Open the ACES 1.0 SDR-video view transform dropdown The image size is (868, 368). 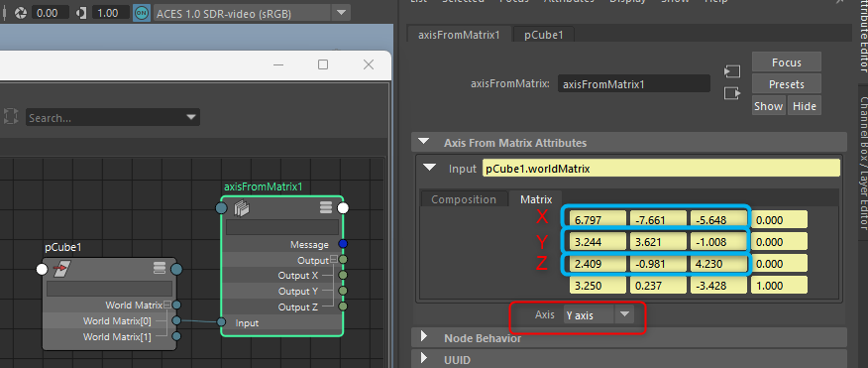[342, 13]
